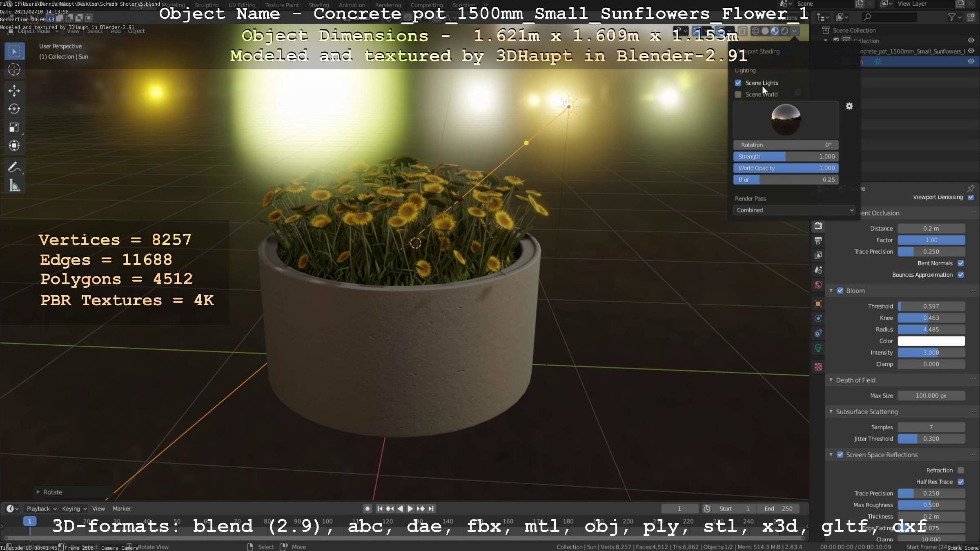Collapse the Depth of Field panel
Viewport: 980px width, 551px height.
coord(831,380)
